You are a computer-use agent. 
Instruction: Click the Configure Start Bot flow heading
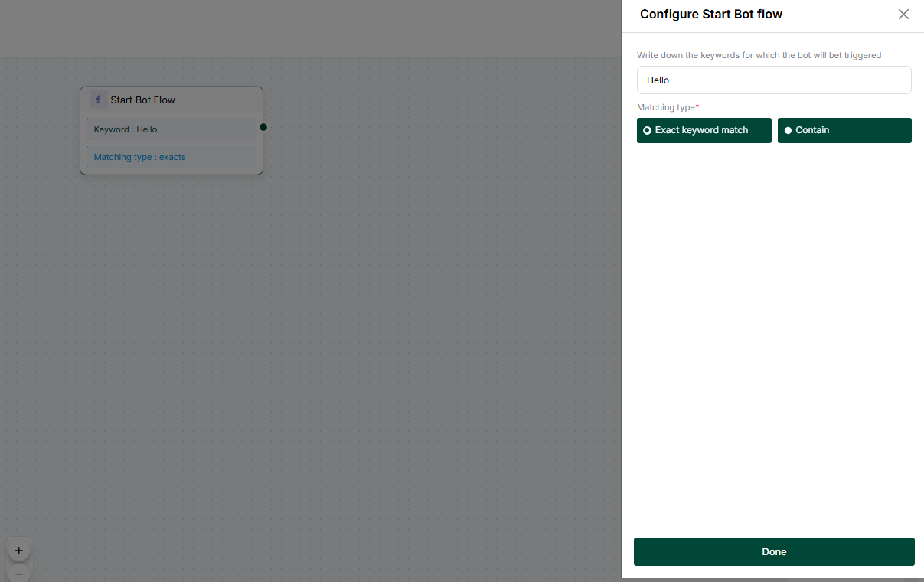tap(710, 15)
